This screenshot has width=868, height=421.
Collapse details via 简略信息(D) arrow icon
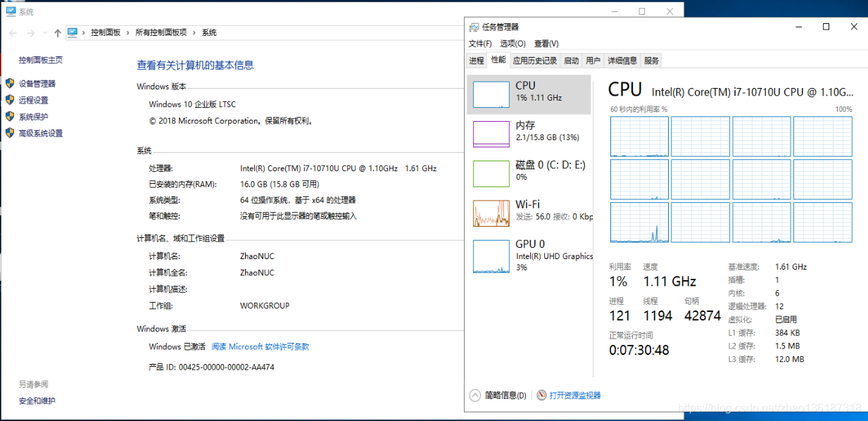475,395
